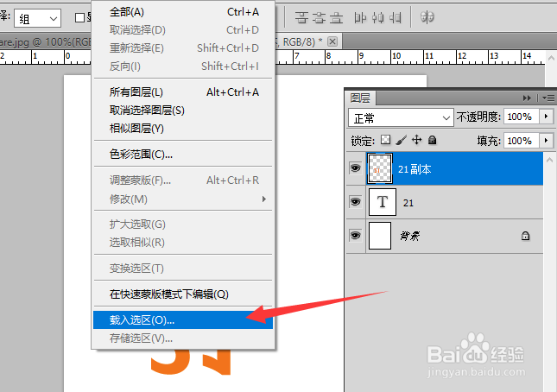Lock image pixels with brush icon
This screenshot has width=557, height=392.
point(401,140)
